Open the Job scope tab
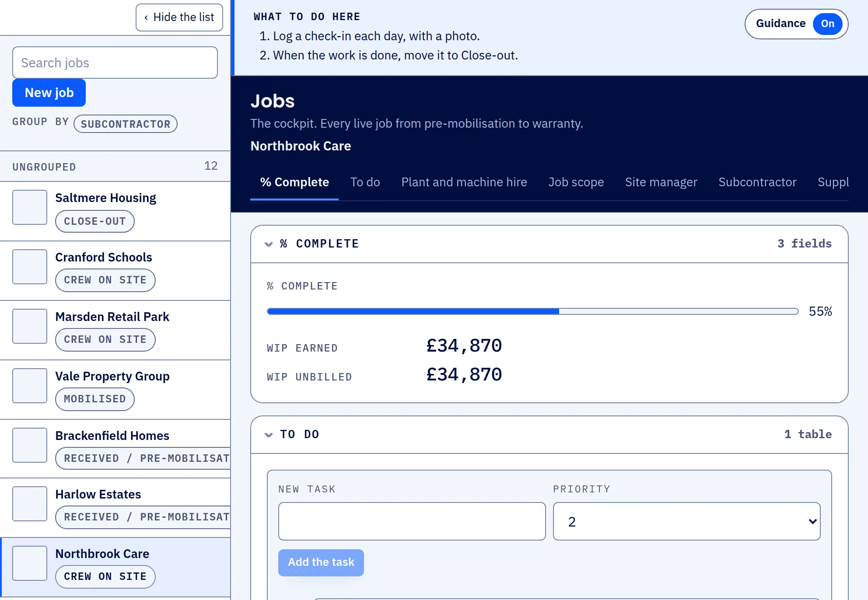868x600 pixels. click(576, 182)
